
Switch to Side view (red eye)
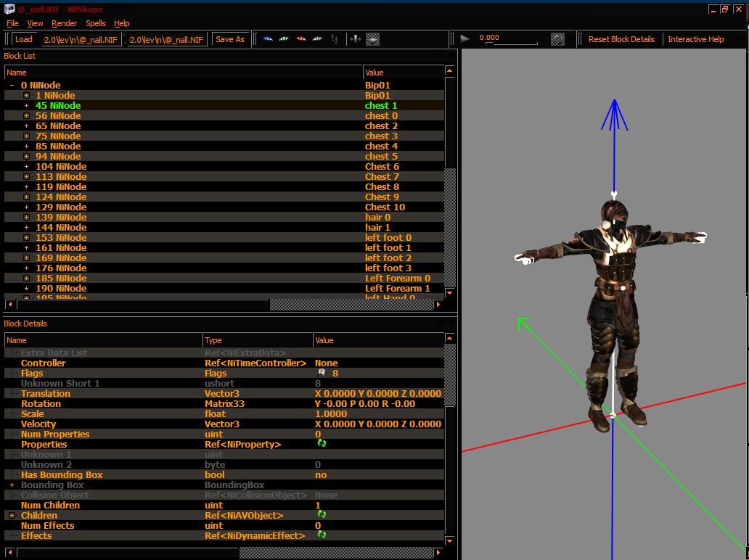(x=301, y=39)
